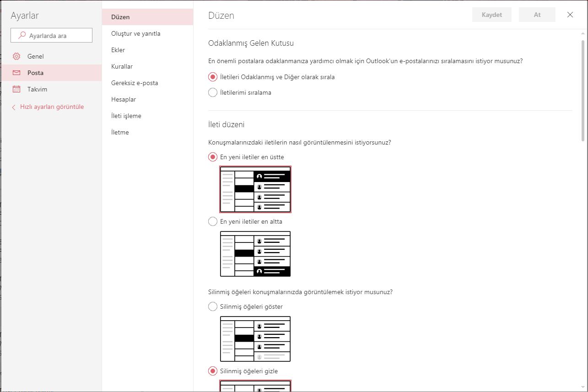Choose En yeni iletiler en altta
The image size is (588, 392).
212,221
